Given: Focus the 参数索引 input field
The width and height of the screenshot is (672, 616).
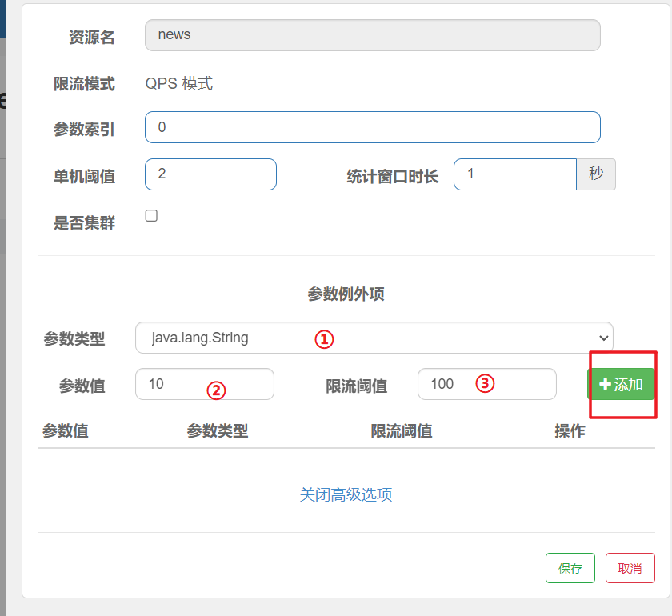Looking at the screenshot, I should pyautogui.click(x=372, y=127).
